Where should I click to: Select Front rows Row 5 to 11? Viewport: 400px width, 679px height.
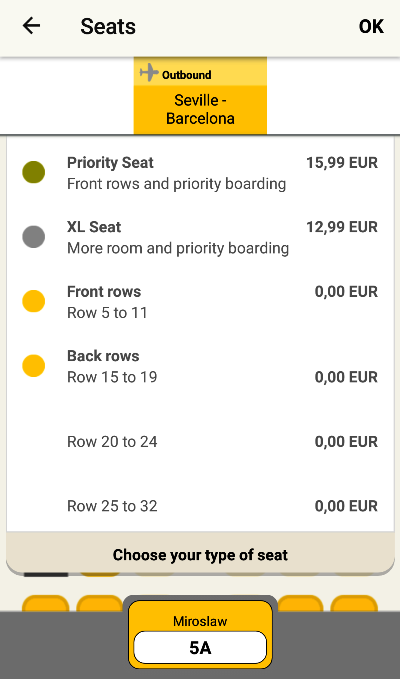200,302
